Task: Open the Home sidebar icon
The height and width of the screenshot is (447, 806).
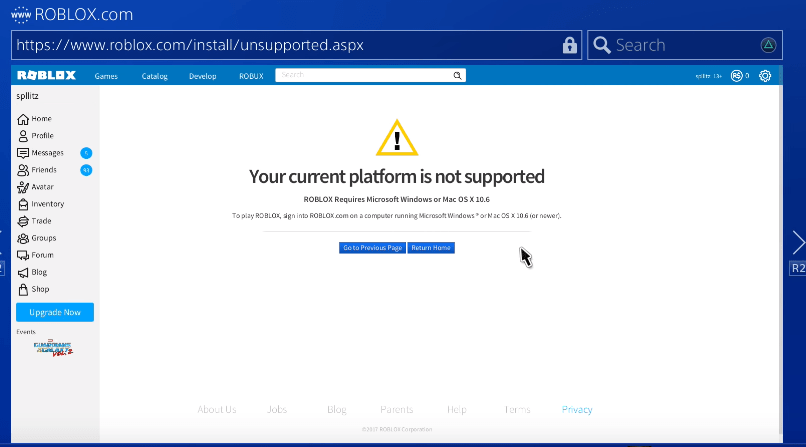Action: point(23,119)
